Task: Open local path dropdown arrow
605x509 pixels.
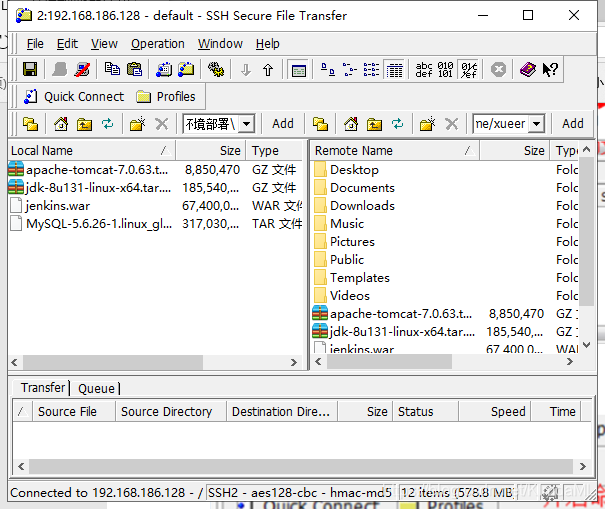Action: click(246, 124)
